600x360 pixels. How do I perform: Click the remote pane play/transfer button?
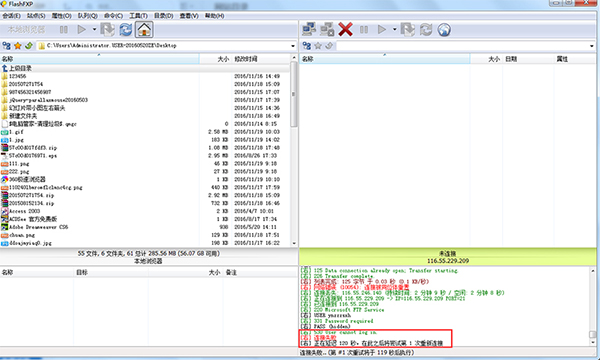(x=382, y=29)
